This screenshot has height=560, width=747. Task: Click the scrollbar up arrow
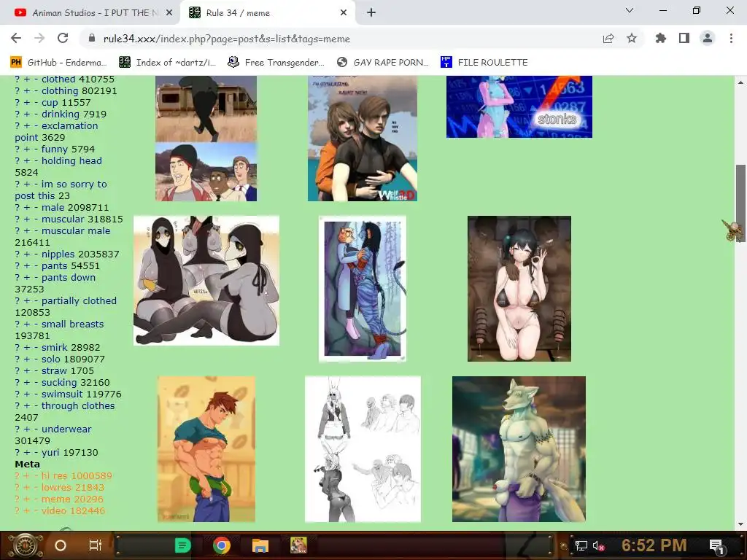(740, 82)
